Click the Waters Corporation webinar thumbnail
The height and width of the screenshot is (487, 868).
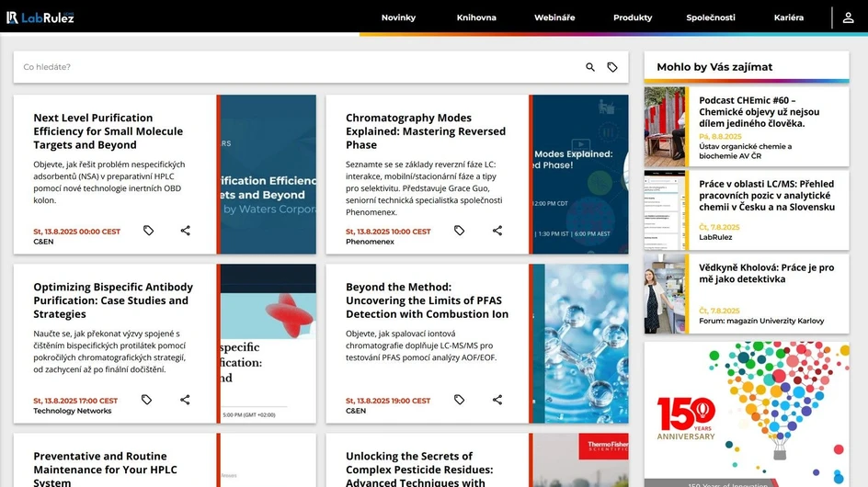(x=267, y=175)
